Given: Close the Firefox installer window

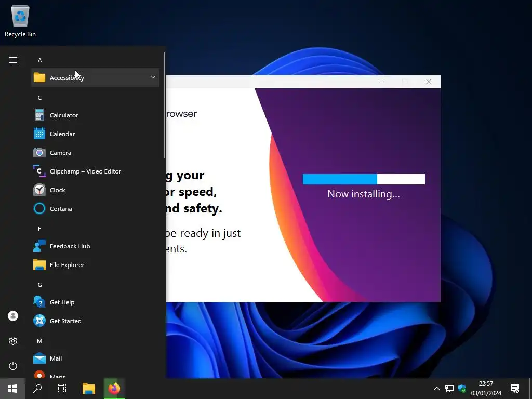Looking at the screenshot, I should (429, 82).
